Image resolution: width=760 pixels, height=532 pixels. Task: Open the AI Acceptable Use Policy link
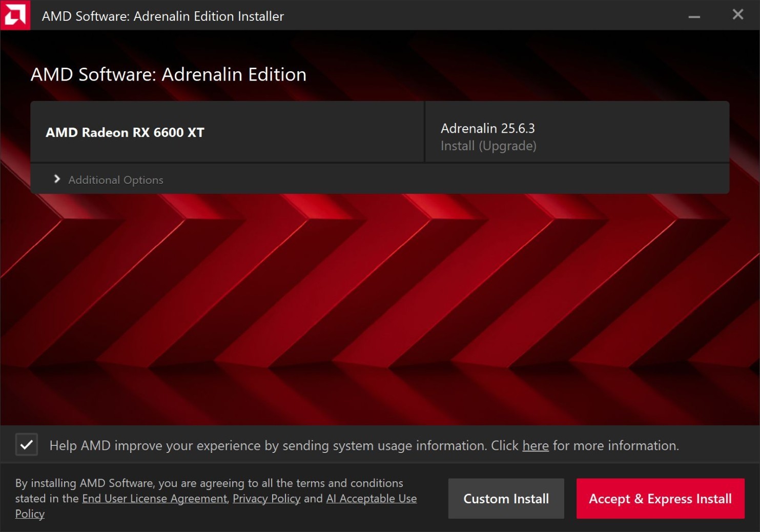click(x=371, y=499)
